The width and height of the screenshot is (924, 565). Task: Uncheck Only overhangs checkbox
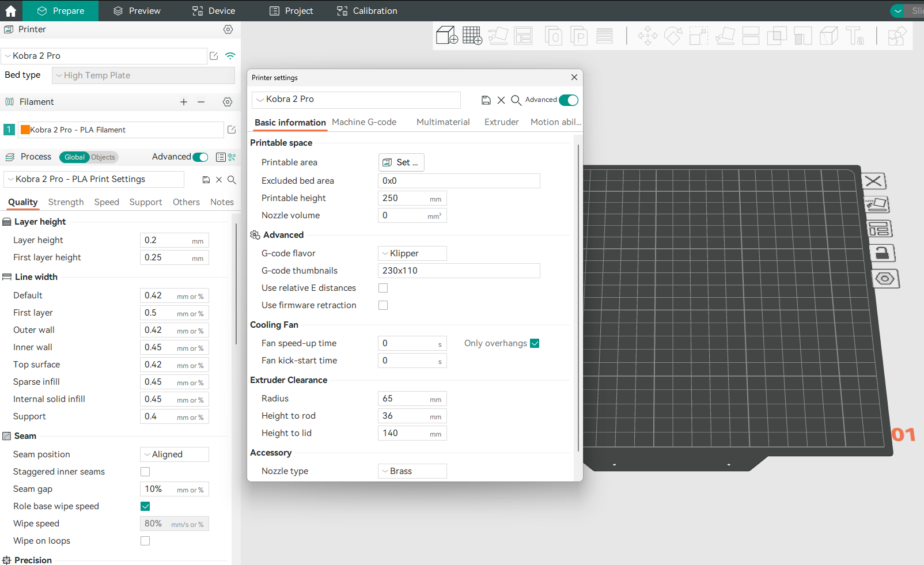pyautogui.click(x=535, y=343)
